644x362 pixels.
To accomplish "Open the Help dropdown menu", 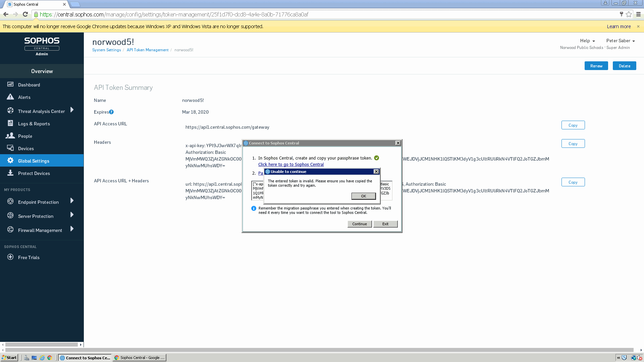I will pos(587,41).
